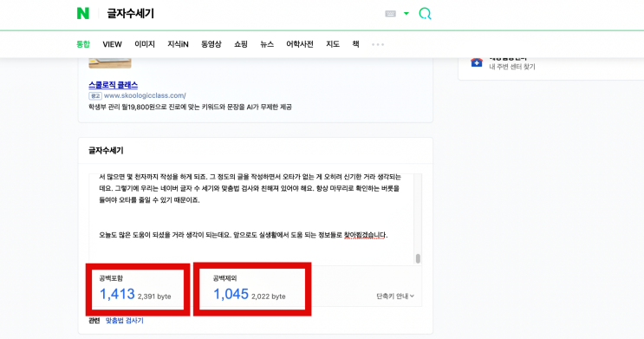Screen dimensions: 644x339
Task: Open the 이미지 tab
Action: tap(145, 44)
